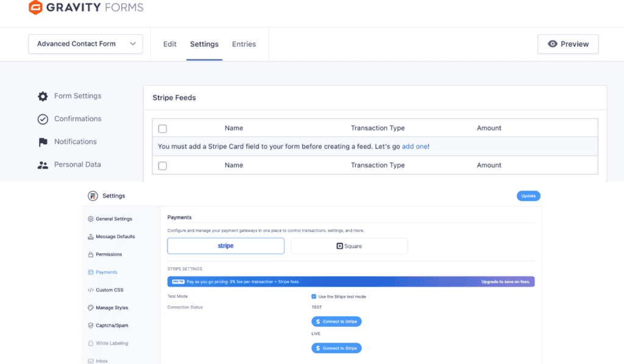Switch to the Settings tab
Image resolution: width=624 pixels, height=364 pixels.
tap(204, 44)
